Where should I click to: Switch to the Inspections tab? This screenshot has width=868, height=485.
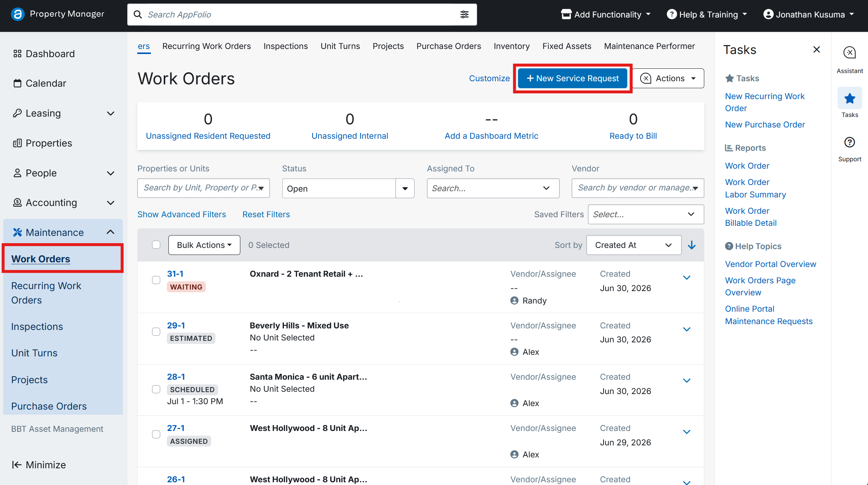285,46
